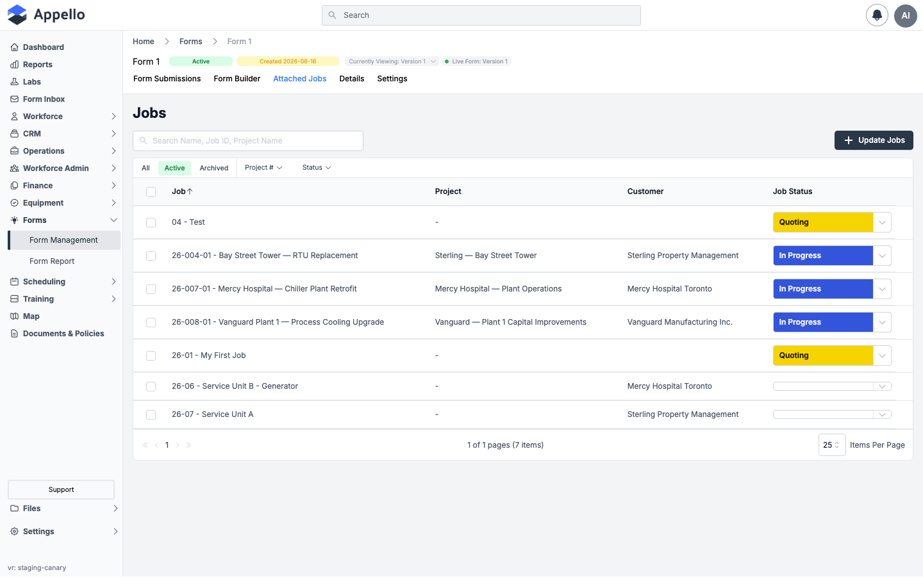Click the Support button
923x588 pixels.
tap(61, 490)
